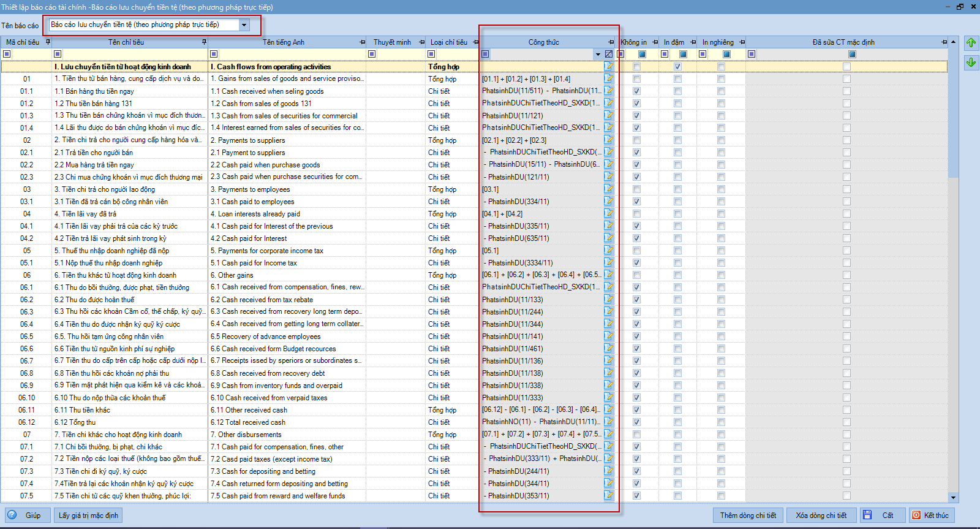Screen dimensions: 980x529
Task: Click filter icon under Mã chỉ tiêu column
Action: coord(7,54)
